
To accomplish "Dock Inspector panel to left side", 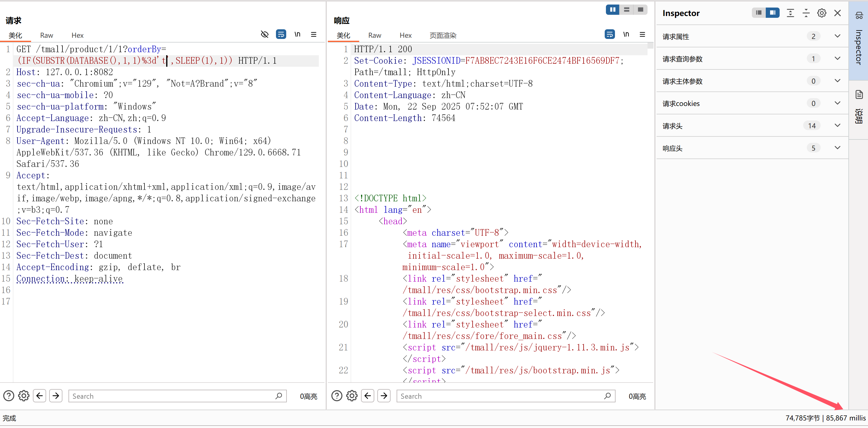I will (x=759, y=13).
